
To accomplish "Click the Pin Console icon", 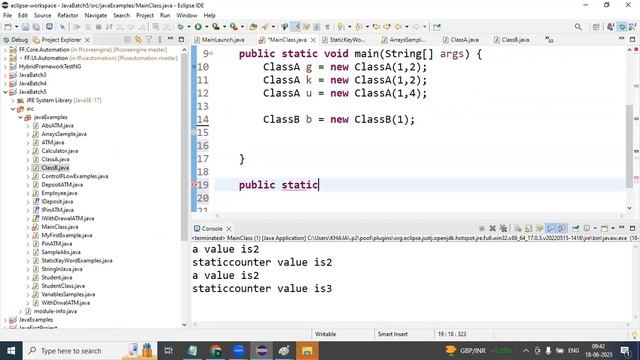I will pos(576,228).
